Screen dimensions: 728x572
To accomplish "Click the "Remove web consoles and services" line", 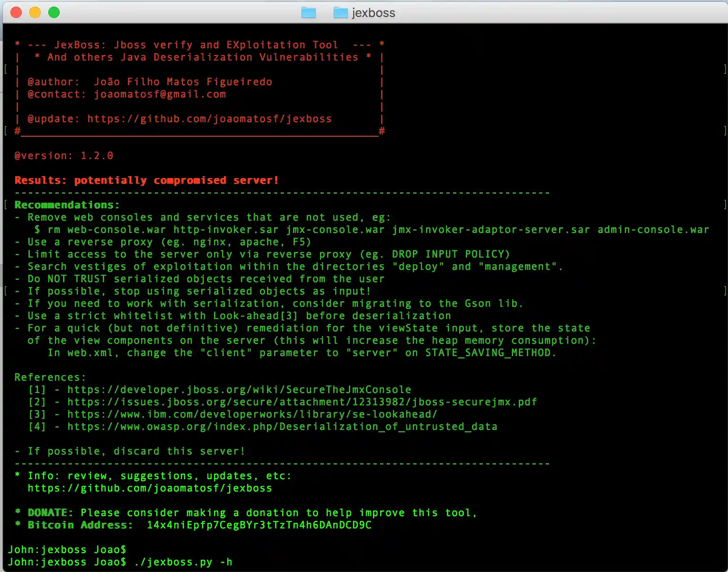I will coord(203,217).
